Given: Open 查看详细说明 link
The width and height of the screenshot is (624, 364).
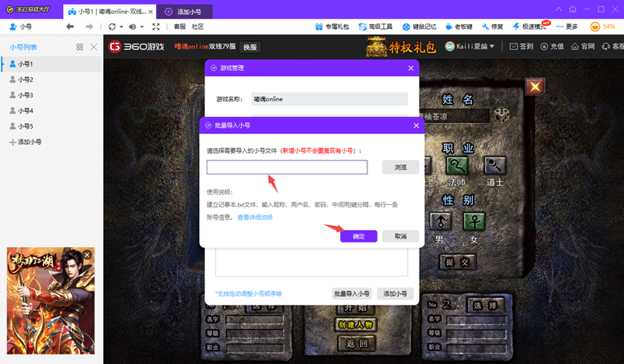Looking at the screenshot, I should click(255, 217).
